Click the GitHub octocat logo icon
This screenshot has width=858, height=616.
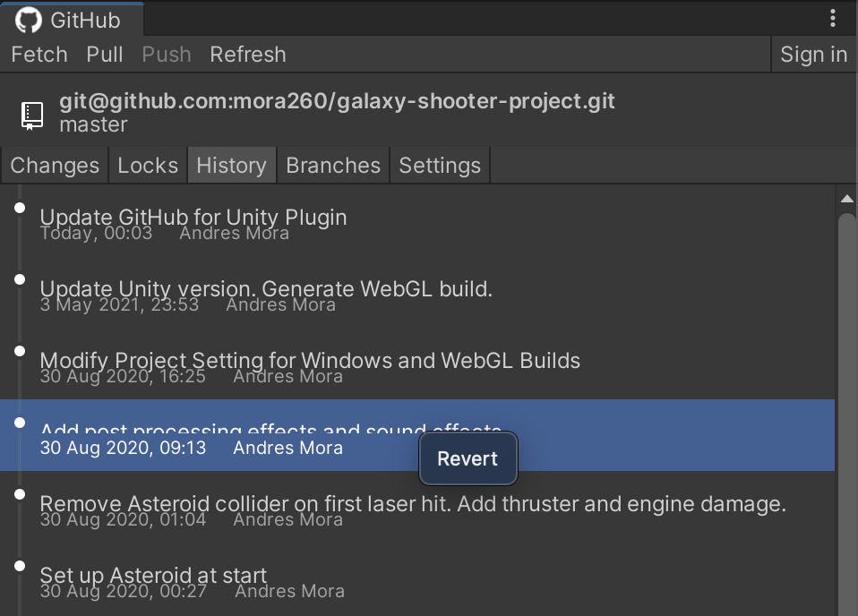[x=28, y=21]
